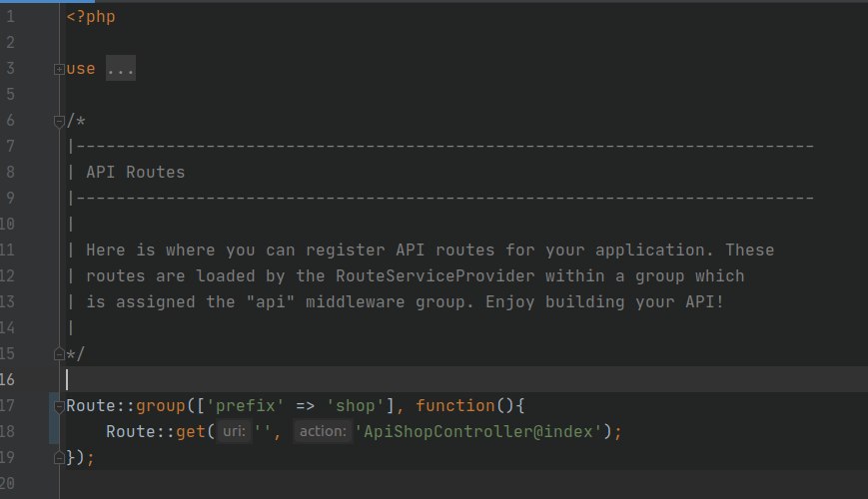This screenshot has width=868, height=499.
Task: Click the 'use' keyword on line 3
Action: pos(81,69)
